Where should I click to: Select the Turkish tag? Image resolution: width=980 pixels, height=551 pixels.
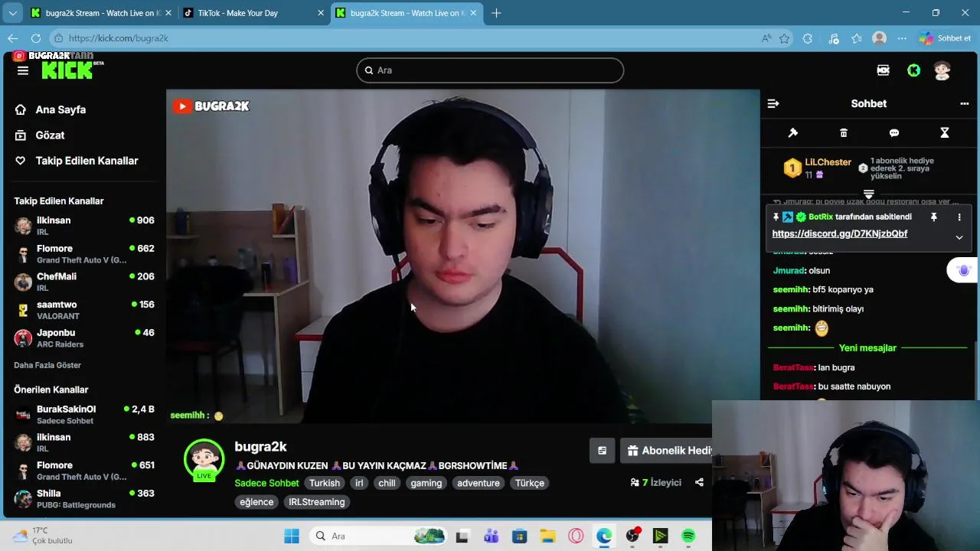click(325, 483)
